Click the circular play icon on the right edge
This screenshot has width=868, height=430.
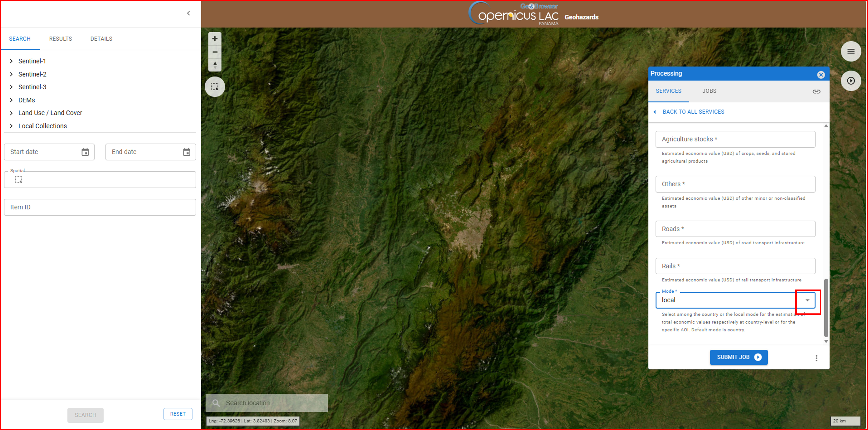click(x=851, y=81)
